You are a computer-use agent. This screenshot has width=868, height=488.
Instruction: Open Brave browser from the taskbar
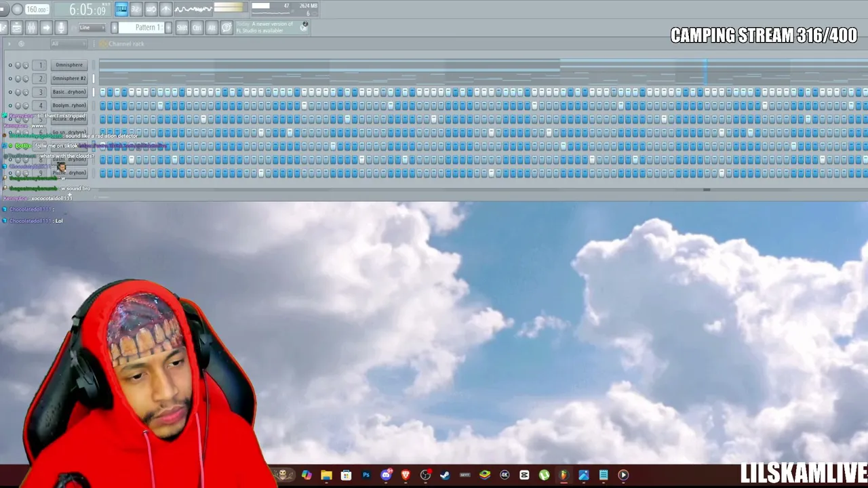(406, 475)
